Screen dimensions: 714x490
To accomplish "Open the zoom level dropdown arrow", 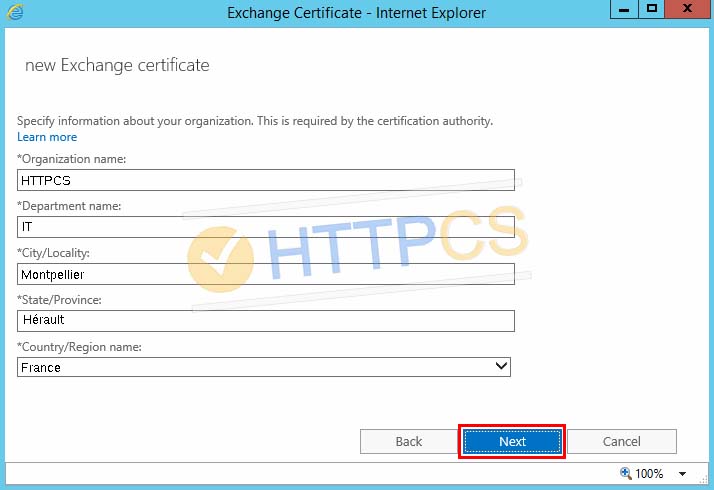I will coord(683,474).
